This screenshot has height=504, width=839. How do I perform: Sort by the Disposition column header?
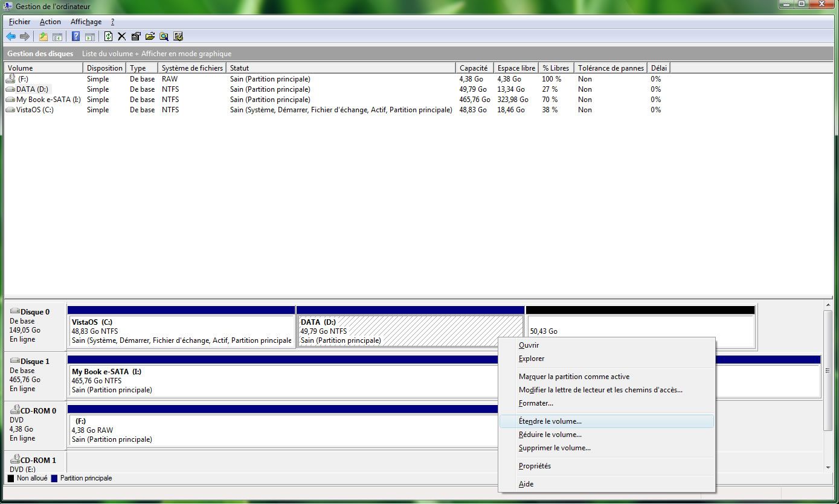pos(105,68)
